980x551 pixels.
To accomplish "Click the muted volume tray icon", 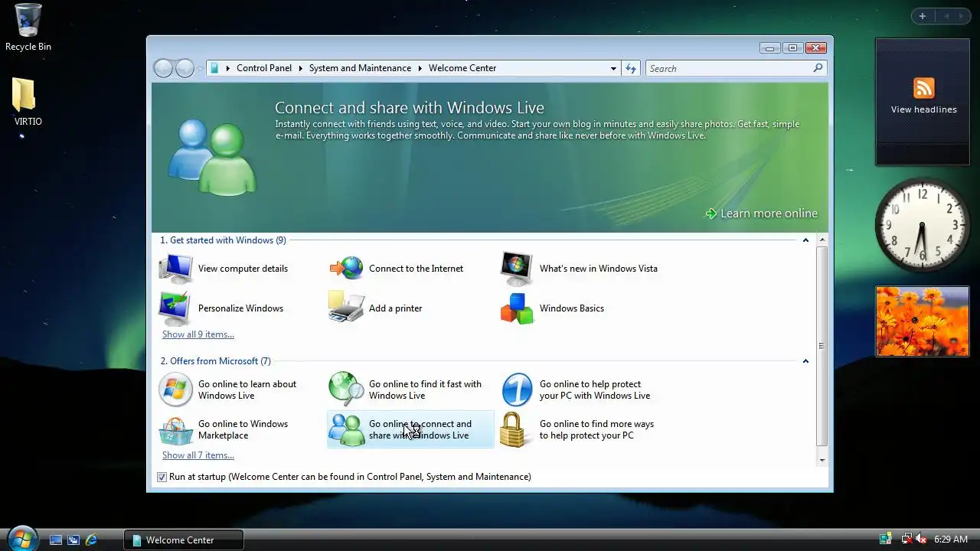I will [921, 540].
